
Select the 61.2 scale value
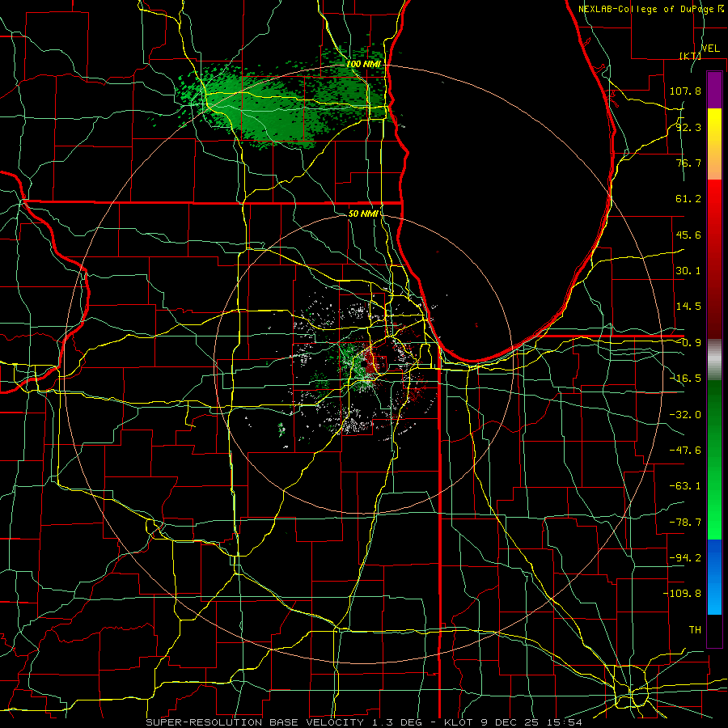pos(688,199)
